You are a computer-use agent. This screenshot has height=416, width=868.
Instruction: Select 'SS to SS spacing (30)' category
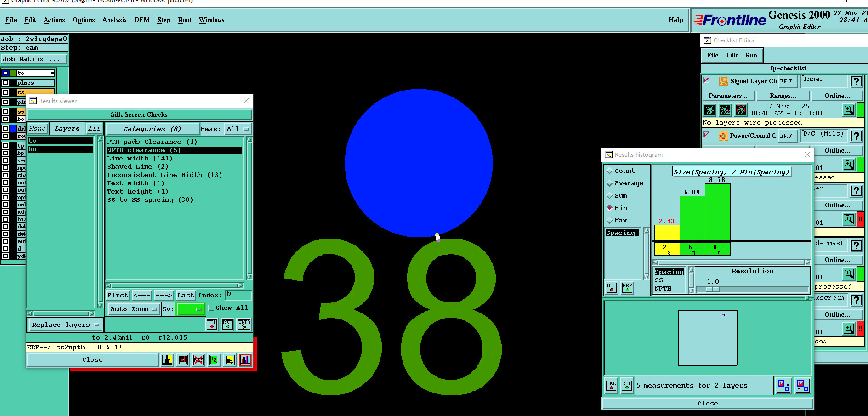tap(150, 200)
